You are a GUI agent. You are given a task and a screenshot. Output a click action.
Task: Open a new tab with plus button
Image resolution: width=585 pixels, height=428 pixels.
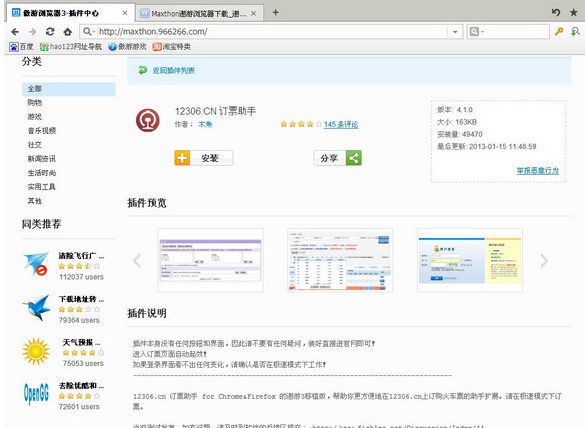pos(275,12)
